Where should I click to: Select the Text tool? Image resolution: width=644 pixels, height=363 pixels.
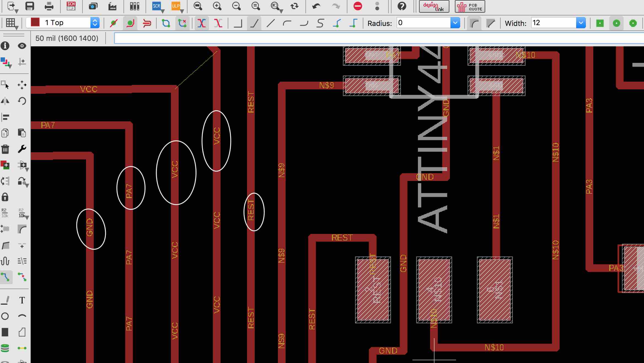point(22,300)
